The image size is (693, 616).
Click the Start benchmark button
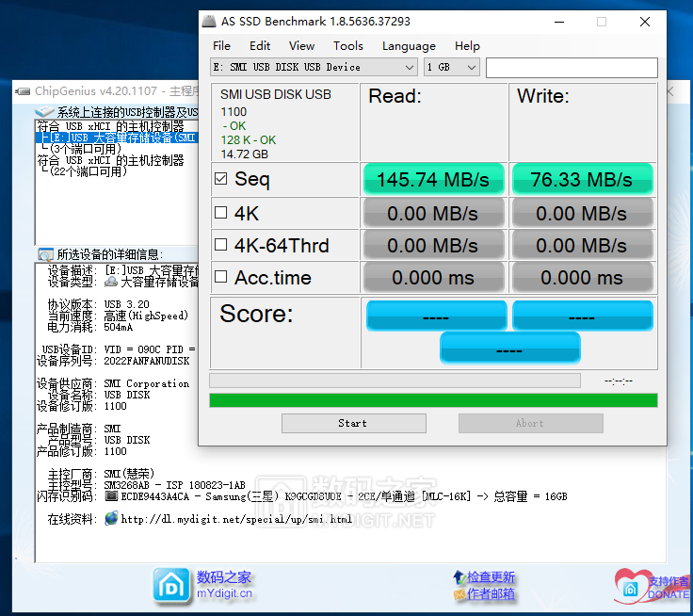354,423
